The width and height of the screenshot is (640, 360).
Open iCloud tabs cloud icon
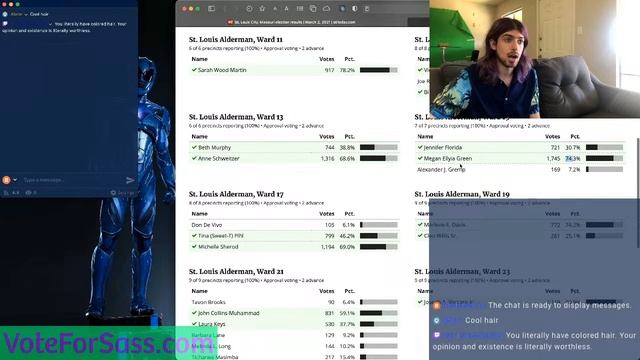tap(327, 9)
